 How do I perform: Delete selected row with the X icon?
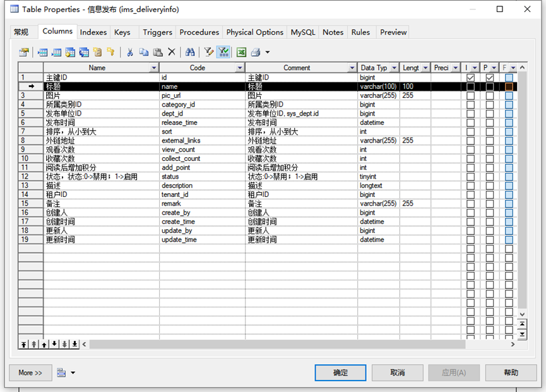172,52
